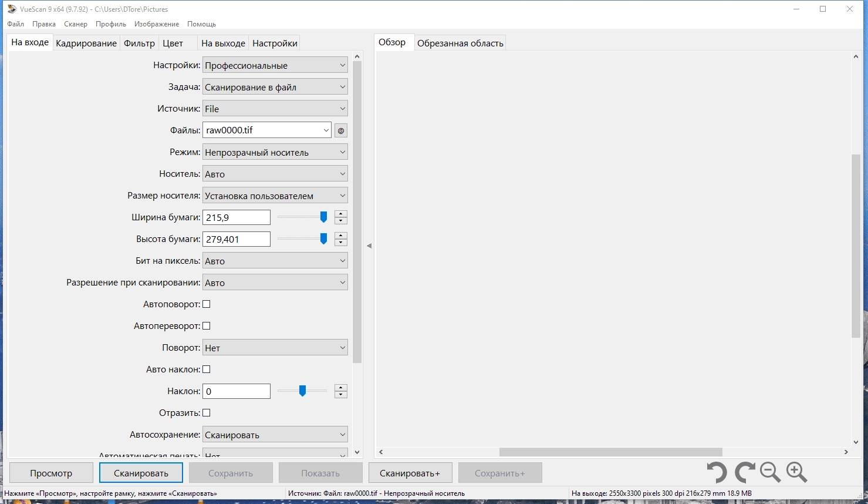Click the preview vertical scrollbar thumb

point(856,246)
